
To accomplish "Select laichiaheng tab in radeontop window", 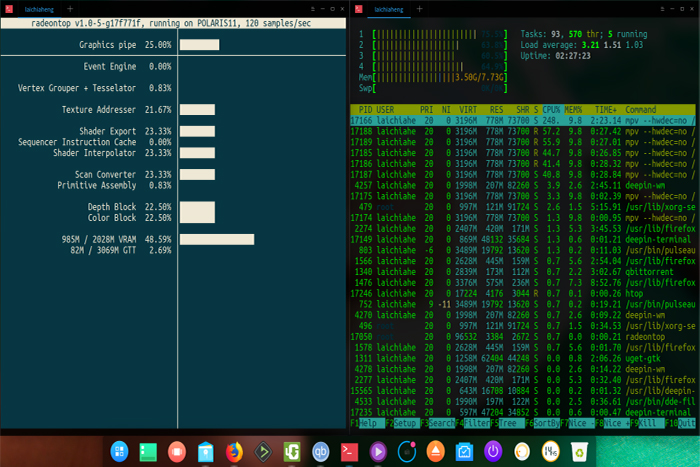I will click(x=39, y=9).
